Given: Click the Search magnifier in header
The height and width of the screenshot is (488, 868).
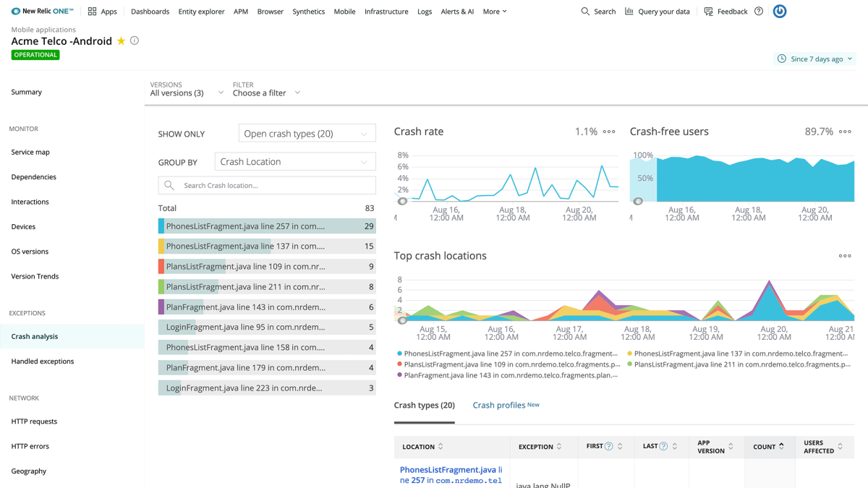Looking at the screenshot, I should click(585, 12).
